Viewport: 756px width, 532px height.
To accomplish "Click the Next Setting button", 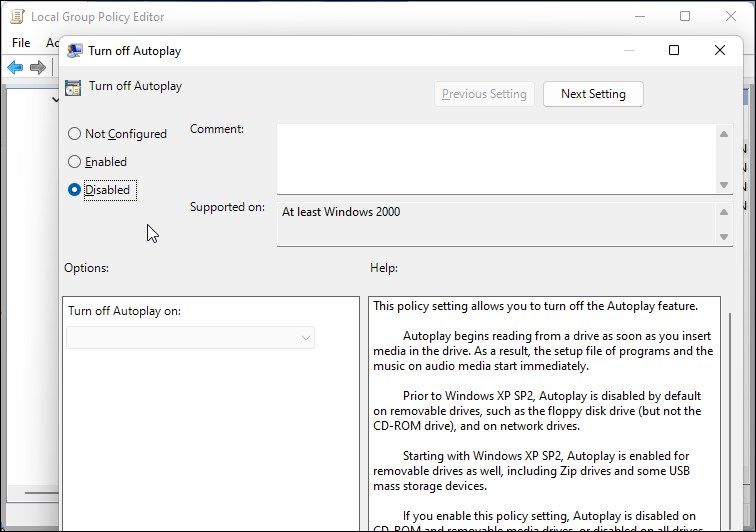I will 593,94.
